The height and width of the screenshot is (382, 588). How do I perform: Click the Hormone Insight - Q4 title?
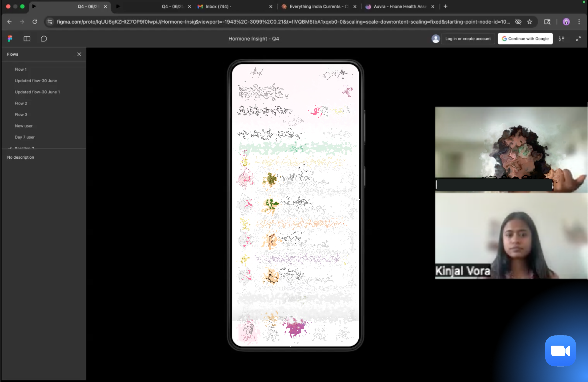coord(254,39)
